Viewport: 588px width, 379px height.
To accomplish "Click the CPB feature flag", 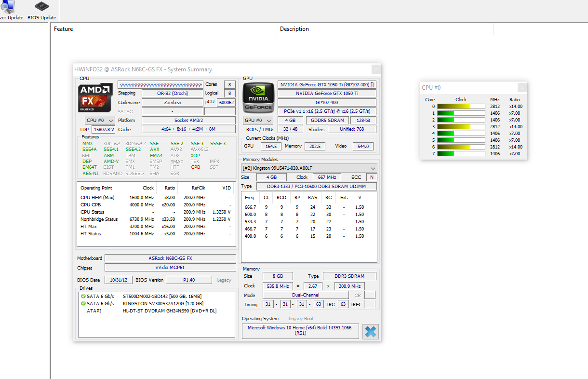I will point(195,167).
